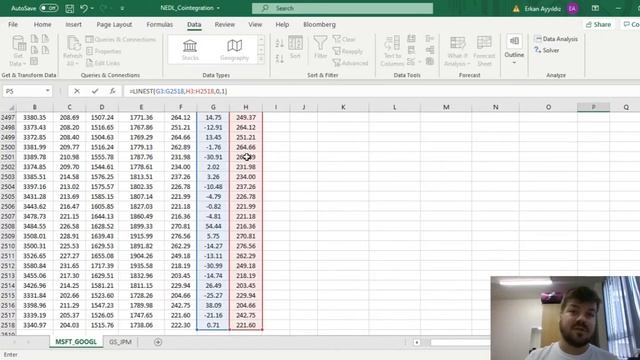Viewport: 640px width, 360px height.
Task: Select the MSFT_GOOGL sheet tab
Action: (x=76, y=342)
